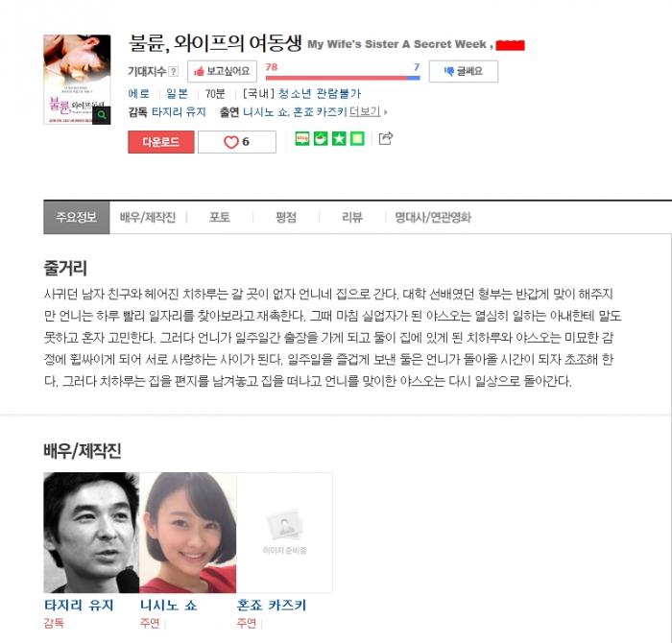Click the fourth green square icon

point(357,138)
